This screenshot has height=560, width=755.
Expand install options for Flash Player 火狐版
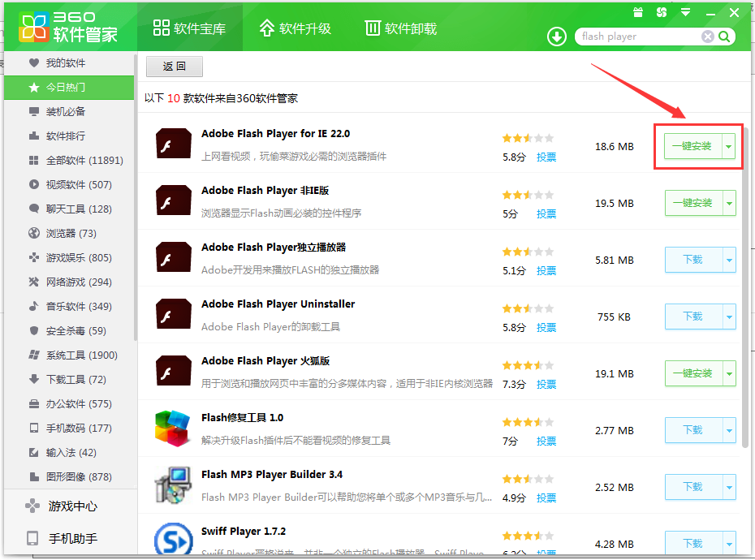pos(729,373)
